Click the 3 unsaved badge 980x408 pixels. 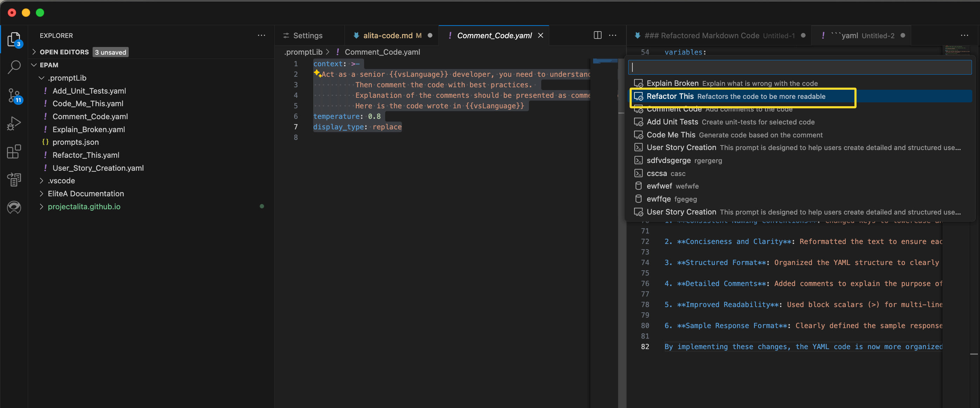(110, 52)
